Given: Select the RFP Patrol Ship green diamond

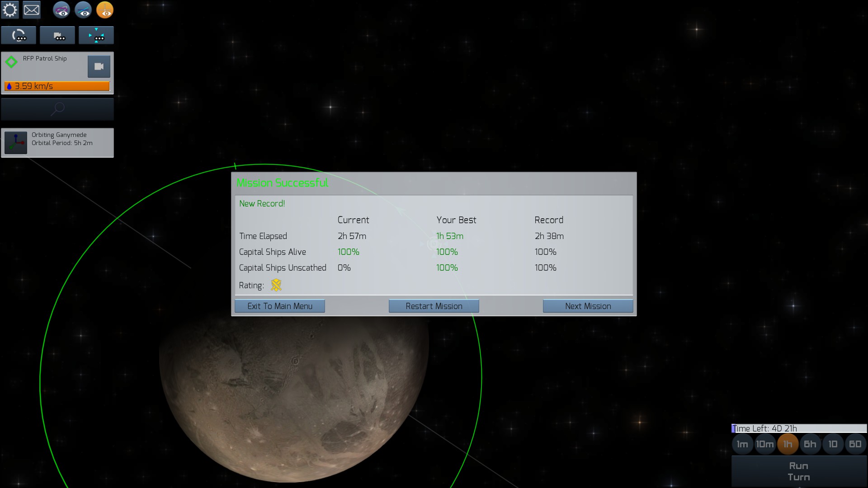Looking at the screenshot, I should (12, 62).
